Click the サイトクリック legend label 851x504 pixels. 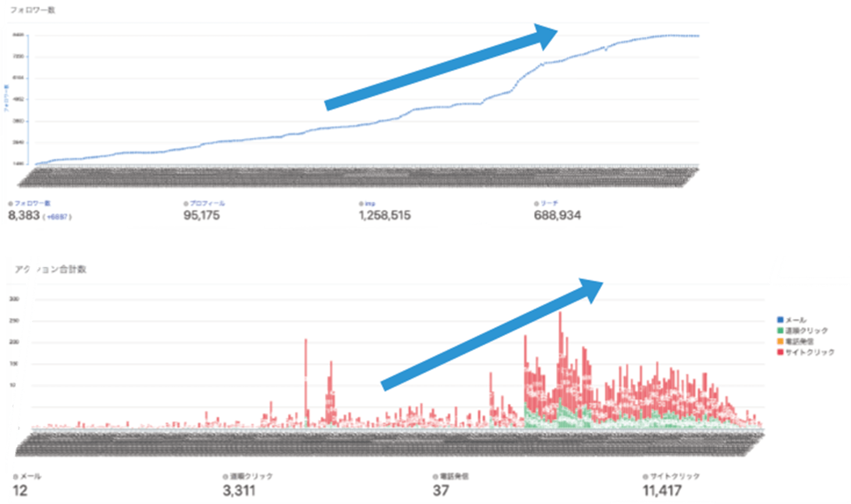point(810,352)
